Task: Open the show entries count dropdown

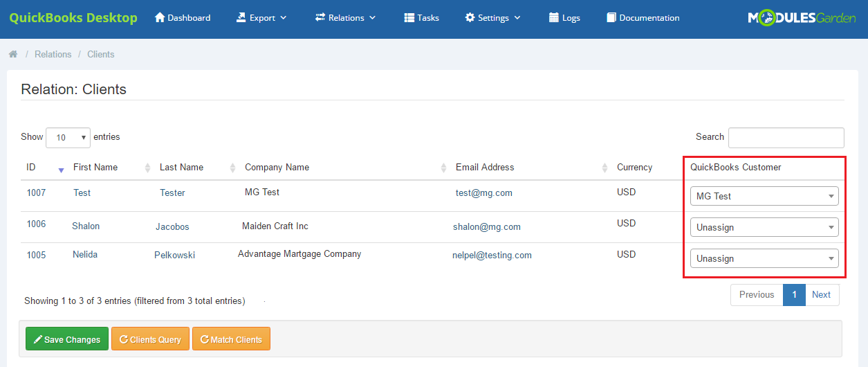Action: tap(68, 137)
